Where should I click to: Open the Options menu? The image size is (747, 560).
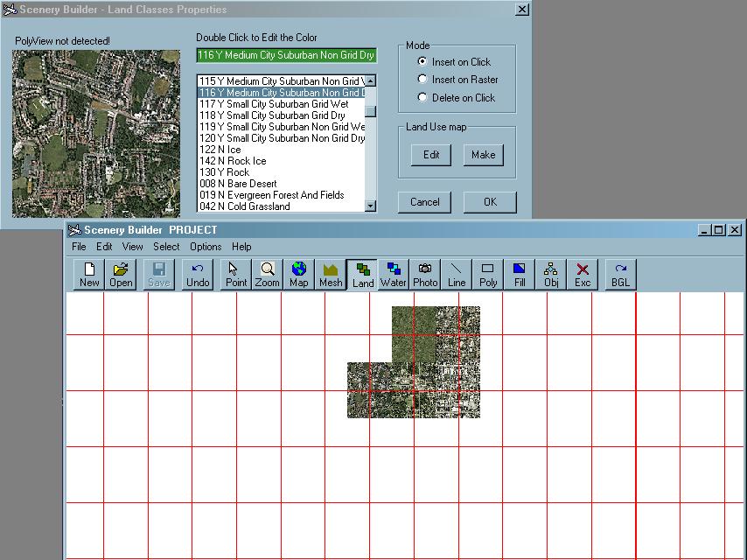click(206, 247)
